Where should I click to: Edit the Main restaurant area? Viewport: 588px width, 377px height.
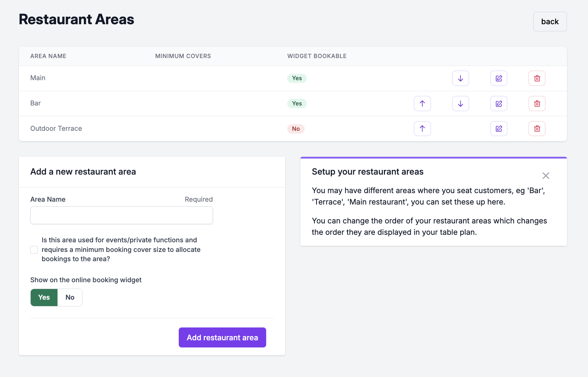pyautogui.click(x=498, y=78)
